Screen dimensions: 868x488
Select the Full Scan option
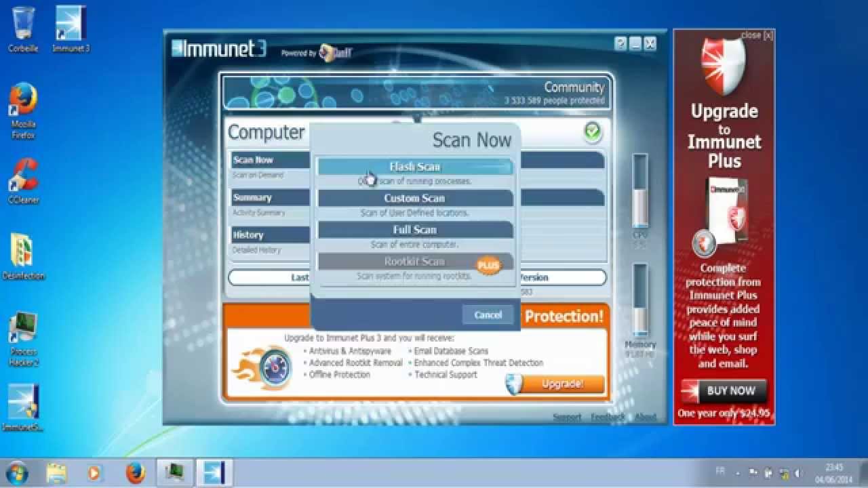tap(415, 230)
